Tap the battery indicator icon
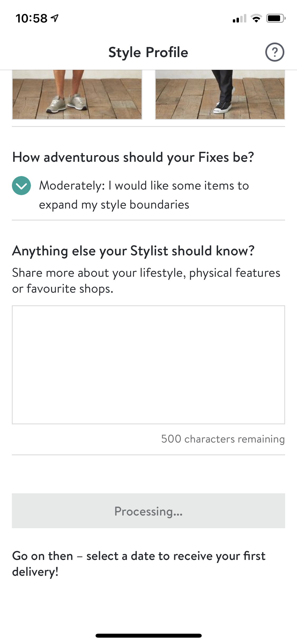This screenshot has width=297, height=644. (276, 18)
